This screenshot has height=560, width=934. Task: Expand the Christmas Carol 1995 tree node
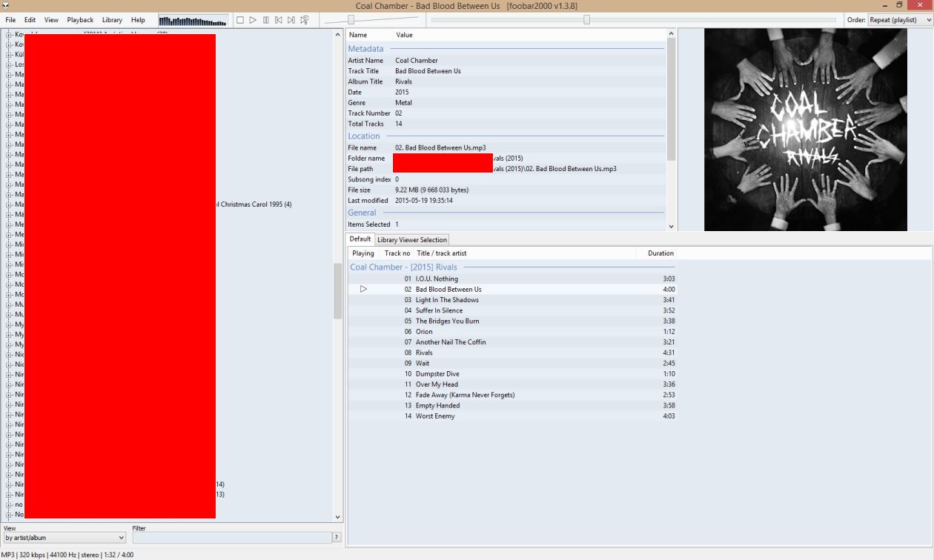coord(9,204)
